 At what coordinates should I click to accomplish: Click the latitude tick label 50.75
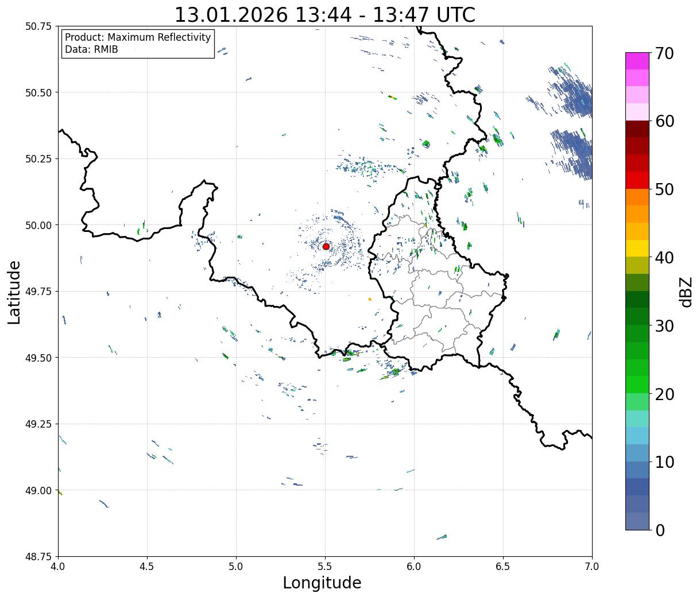(x=38, y=26)
